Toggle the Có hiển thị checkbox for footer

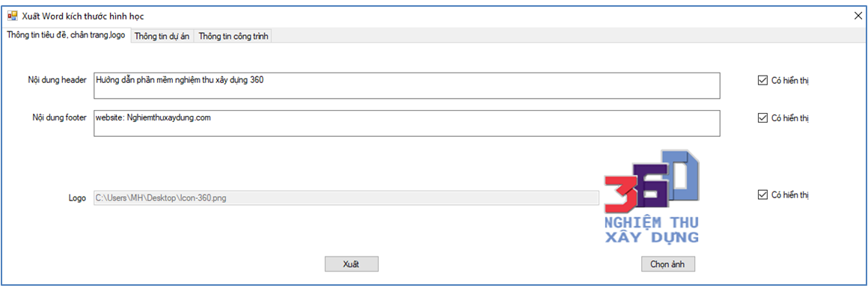coord(762,118)
